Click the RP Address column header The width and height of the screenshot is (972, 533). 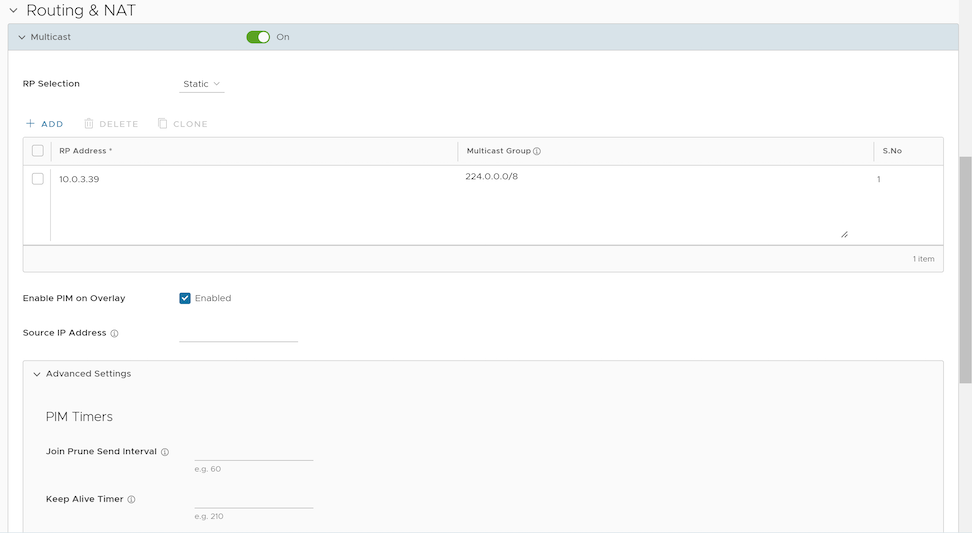[x=86, y=151]
